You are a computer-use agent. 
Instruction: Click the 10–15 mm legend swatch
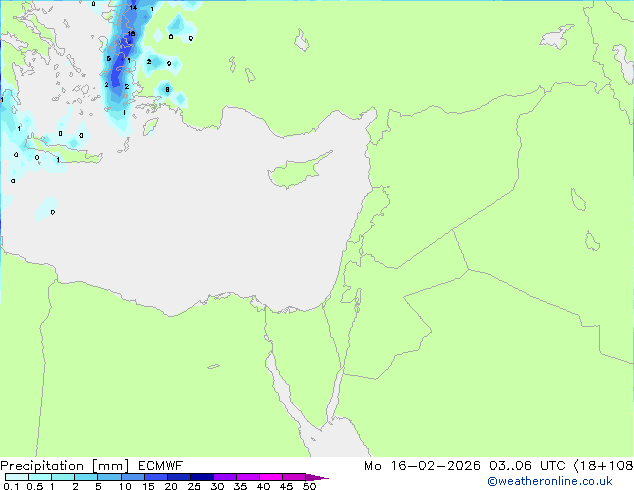point(133,477)
